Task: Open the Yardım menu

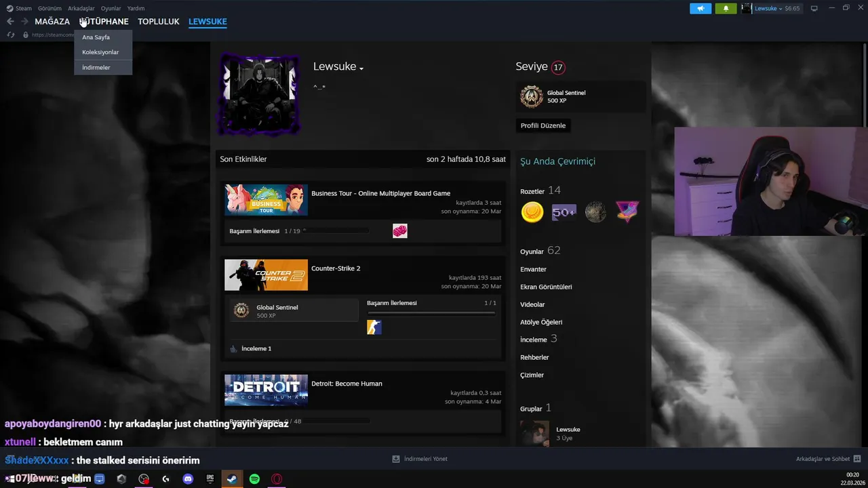Action: [x=136, y=8]
